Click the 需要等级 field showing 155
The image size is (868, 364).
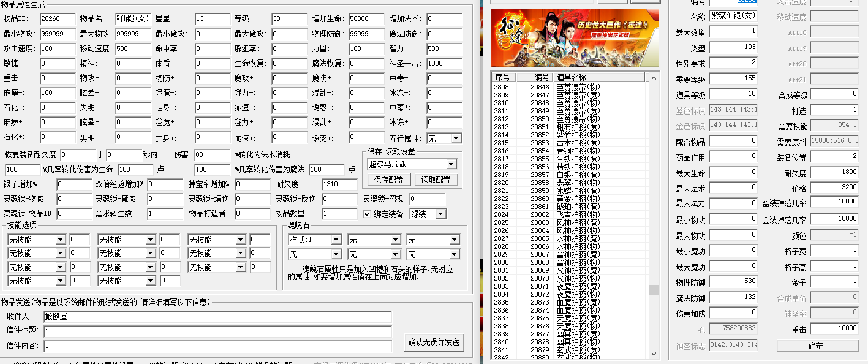(733, 79)
